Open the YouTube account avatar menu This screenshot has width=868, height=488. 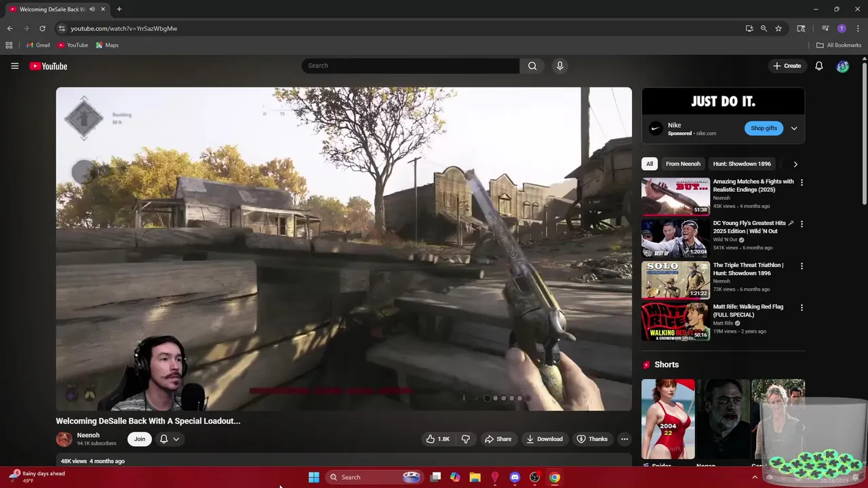[x=842, y=66]
